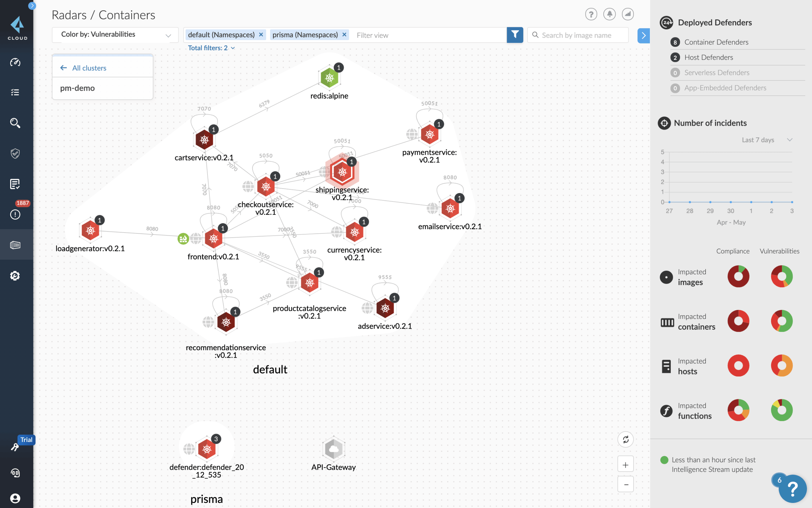Image resolution: width=812 pixels, height=508 pixels.
Task: Open the chart icon in page header
Action: click(628, 14)
